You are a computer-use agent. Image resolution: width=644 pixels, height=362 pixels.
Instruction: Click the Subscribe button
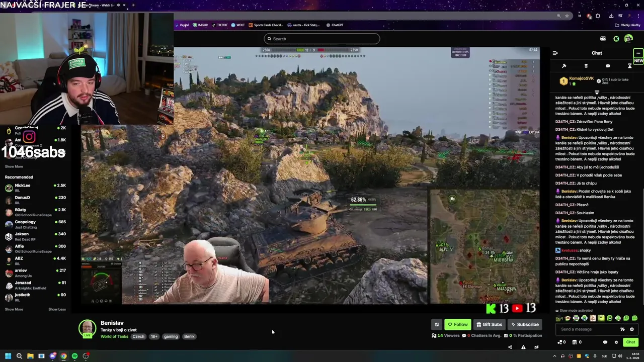pyautogui.click(x=524, y=324)
